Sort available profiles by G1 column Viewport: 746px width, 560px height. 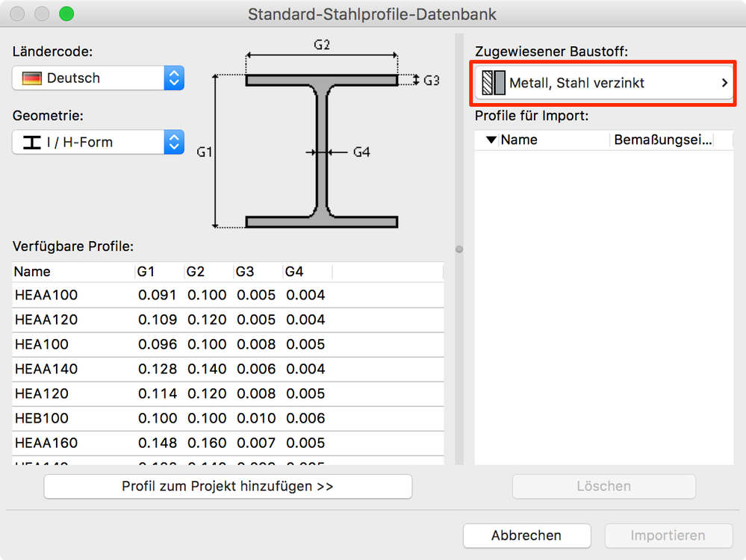click(x=159, y=272)
